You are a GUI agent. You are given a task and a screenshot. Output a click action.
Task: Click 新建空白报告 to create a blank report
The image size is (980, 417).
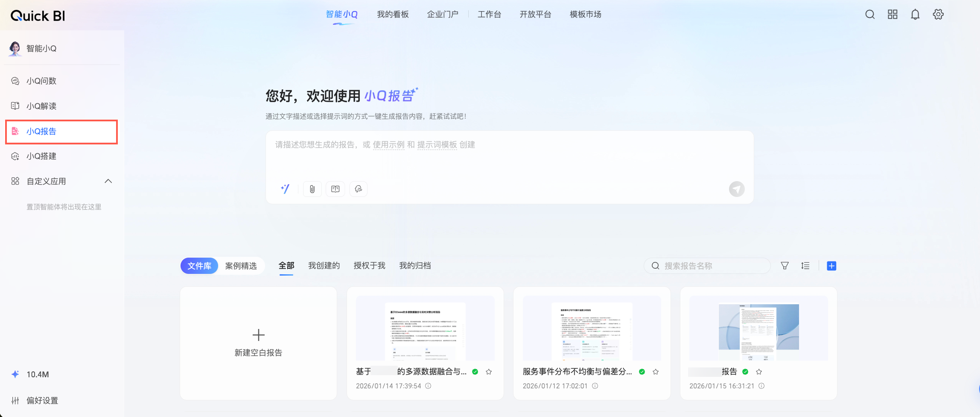click(259, 344)
